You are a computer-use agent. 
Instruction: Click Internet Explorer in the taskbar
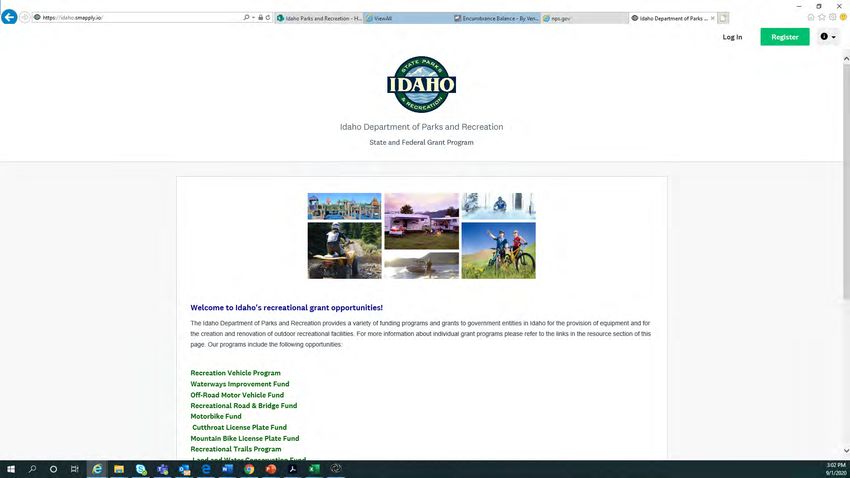97,469
